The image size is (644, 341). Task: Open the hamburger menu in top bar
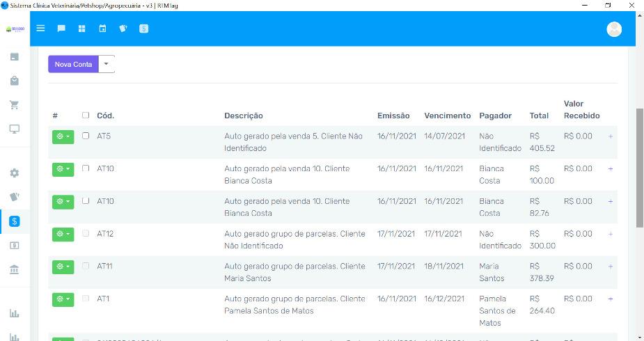coord(40,29)
